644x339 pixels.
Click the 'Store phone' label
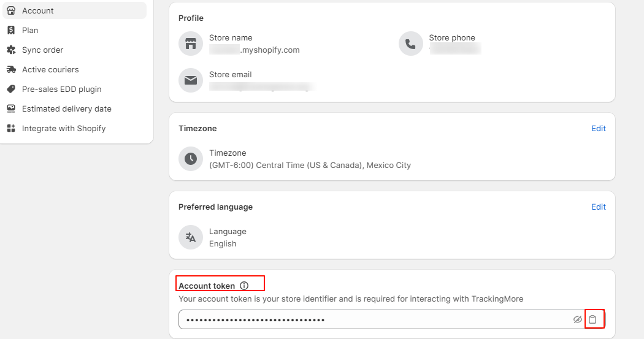click(x=452, y=38)
